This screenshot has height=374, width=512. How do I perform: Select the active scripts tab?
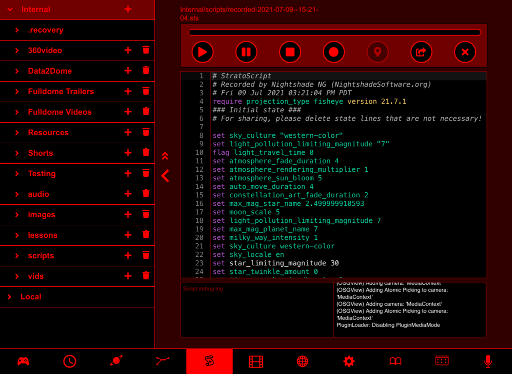pos(209,361)
